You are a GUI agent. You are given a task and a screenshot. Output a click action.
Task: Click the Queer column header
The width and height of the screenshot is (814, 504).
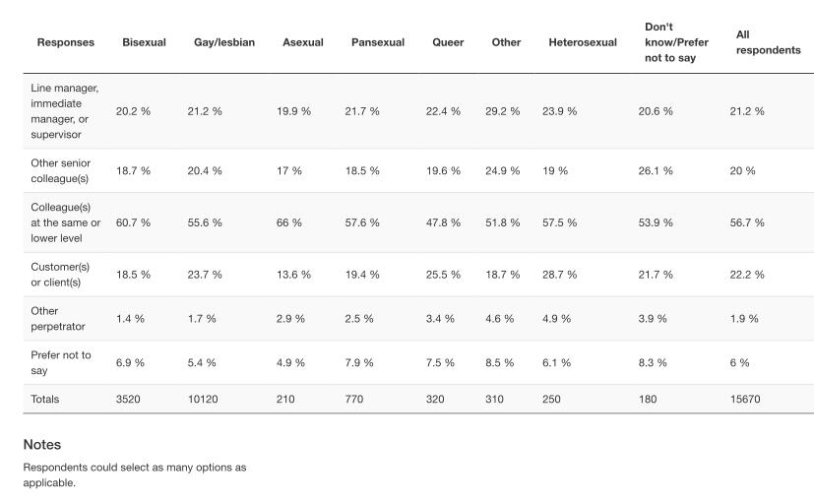point(448,42)
